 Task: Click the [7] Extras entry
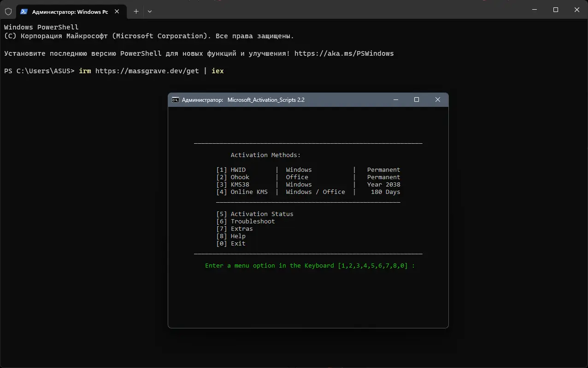click(x=235, y=228)
